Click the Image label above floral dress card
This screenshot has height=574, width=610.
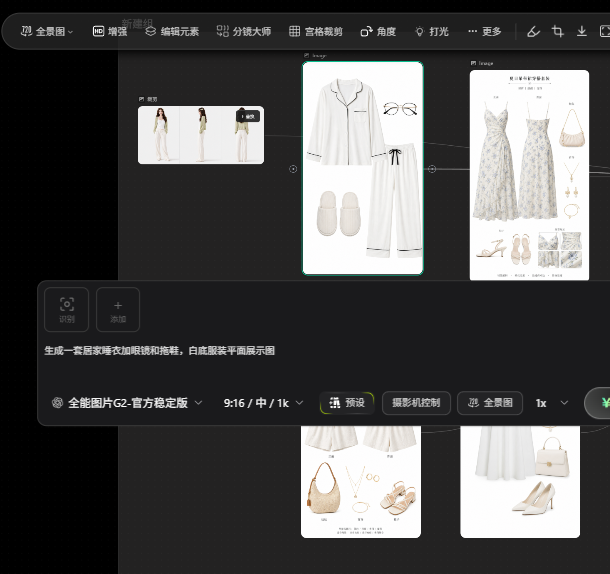click(x=482, y=63)
